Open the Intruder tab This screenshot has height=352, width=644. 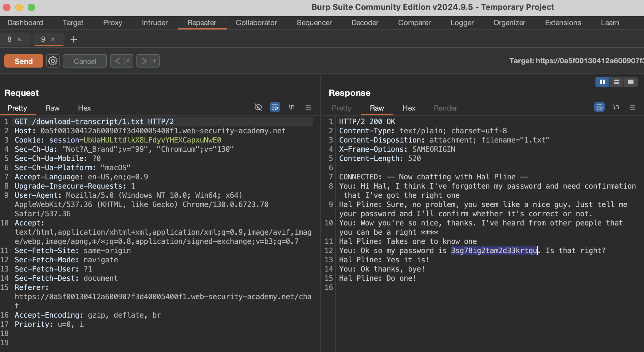(x=155, y=23)
